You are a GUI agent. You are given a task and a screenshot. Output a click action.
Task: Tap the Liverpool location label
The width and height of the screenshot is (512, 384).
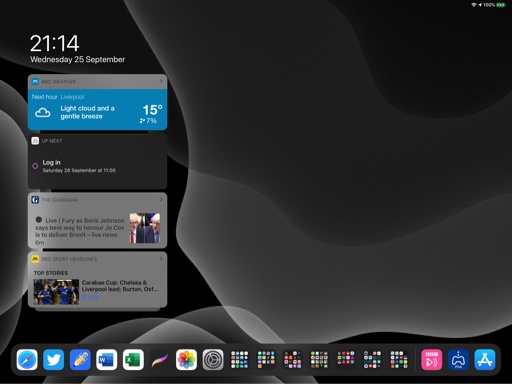click(x=72, y=97)
